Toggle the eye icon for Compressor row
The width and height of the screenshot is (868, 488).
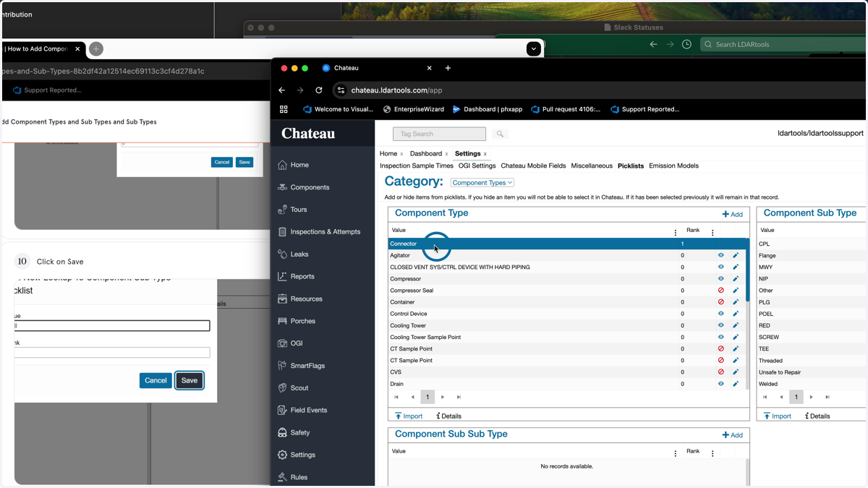tap(720, 278)
